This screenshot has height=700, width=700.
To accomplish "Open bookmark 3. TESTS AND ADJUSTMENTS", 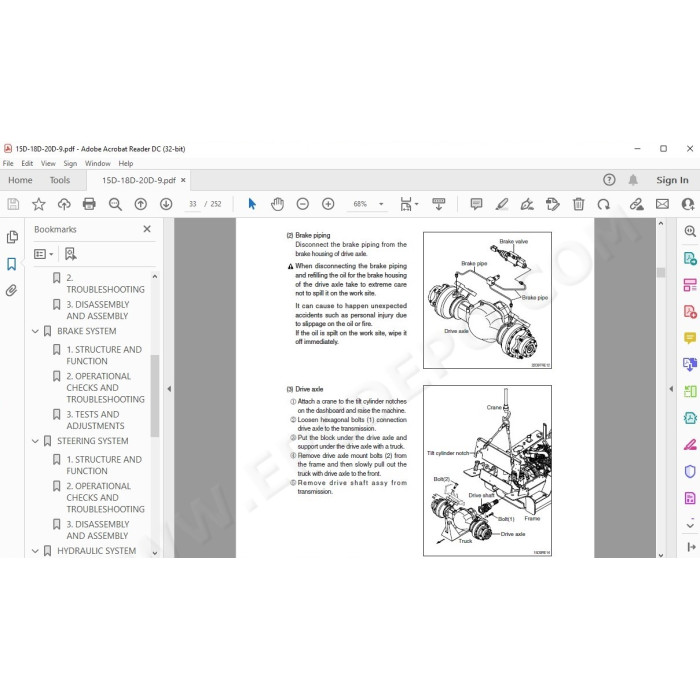I will [x=96, y=420].
